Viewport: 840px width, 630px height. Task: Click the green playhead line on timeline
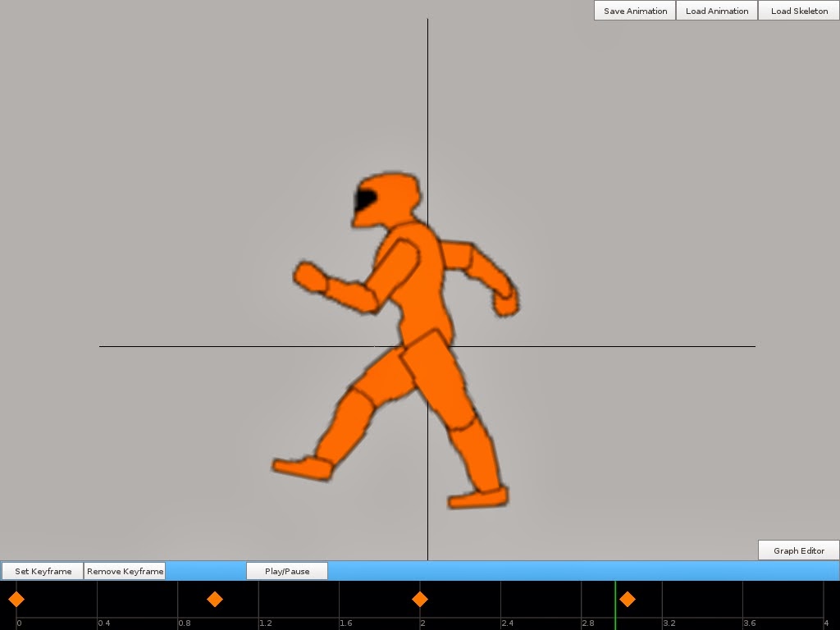coord(615,605)
